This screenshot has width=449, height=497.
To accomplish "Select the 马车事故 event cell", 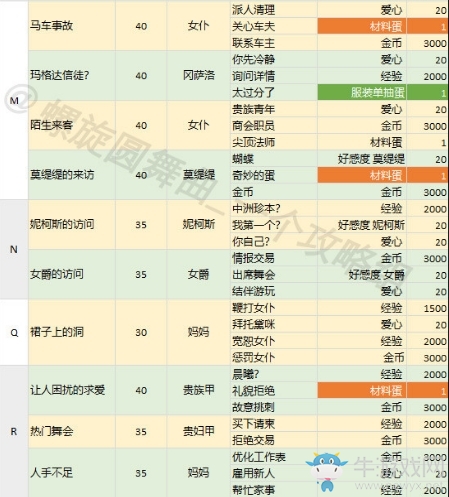I will click(x=72, y=26).
